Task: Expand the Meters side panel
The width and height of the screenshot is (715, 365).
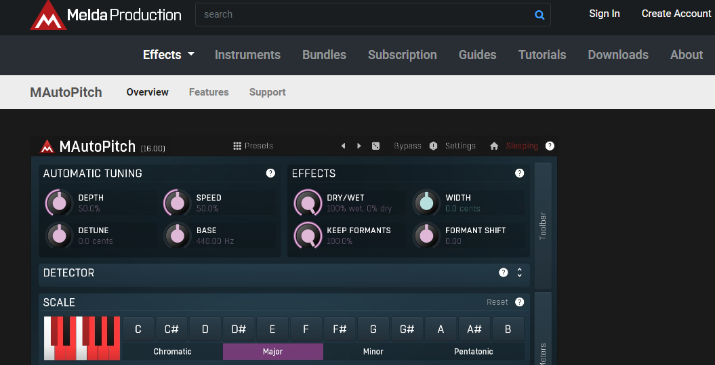Action: click(x=543, y=329)
